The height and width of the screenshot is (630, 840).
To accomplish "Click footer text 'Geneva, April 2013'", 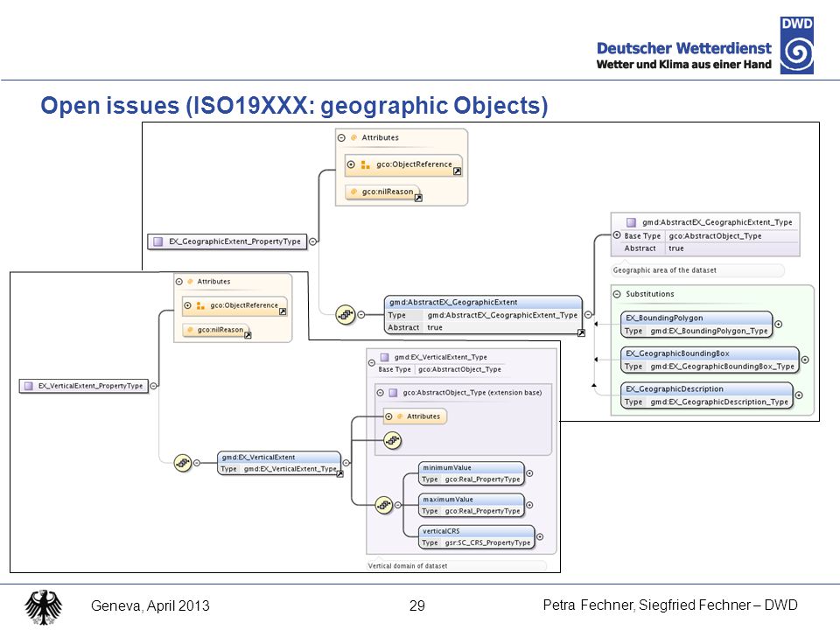I will point(150,605).
